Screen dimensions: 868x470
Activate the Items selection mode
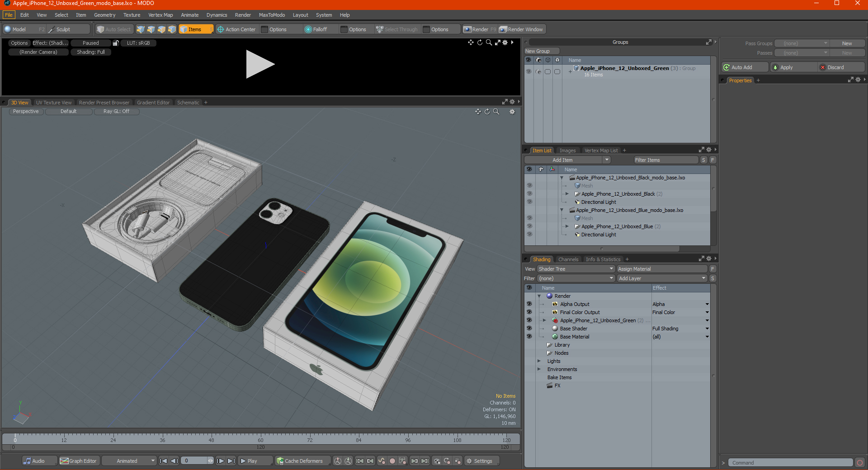click(196, 29)
